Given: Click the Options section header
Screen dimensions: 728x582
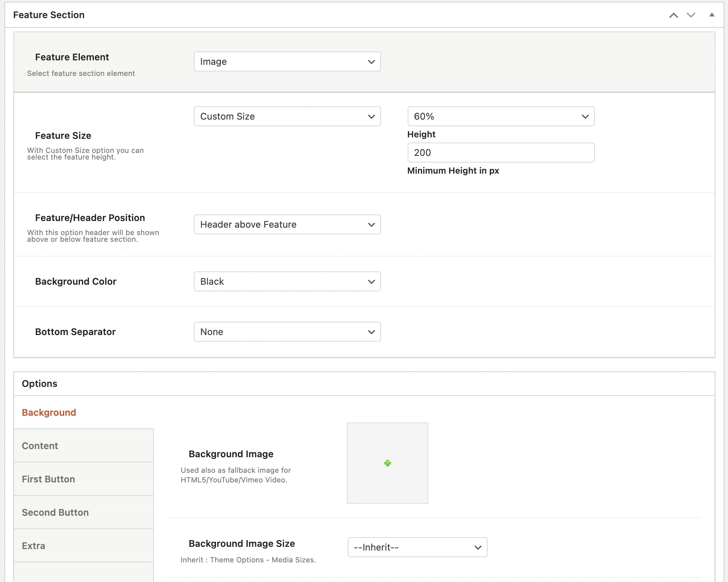Looking at the screenshot, I should click(x=40, y=384).
